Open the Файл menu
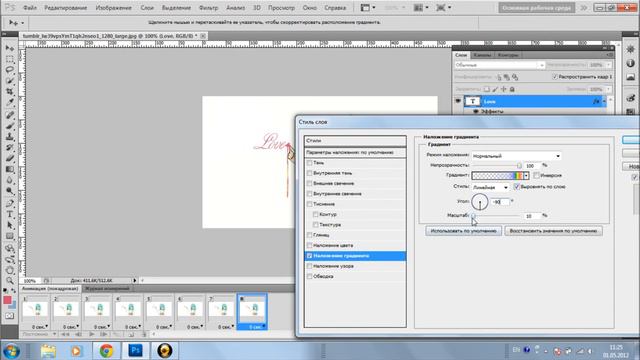 tap(30, 8)
